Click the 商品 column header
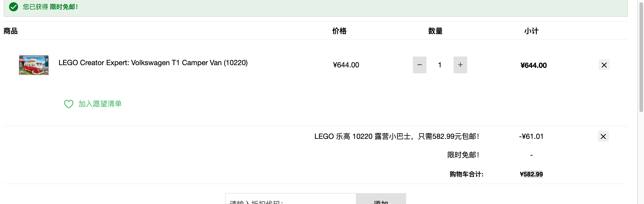Viewport: 644px width, 204px height. (x=10, y=31)
